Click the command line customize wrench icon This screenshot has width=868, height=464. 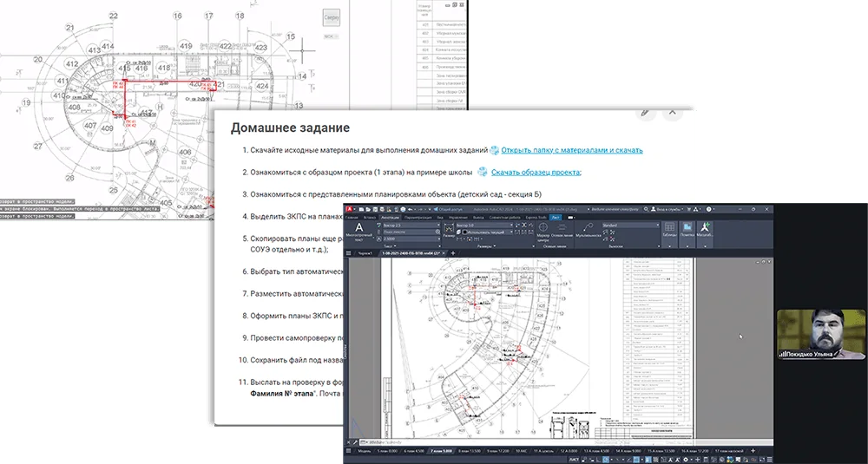[x=355, y=442]
